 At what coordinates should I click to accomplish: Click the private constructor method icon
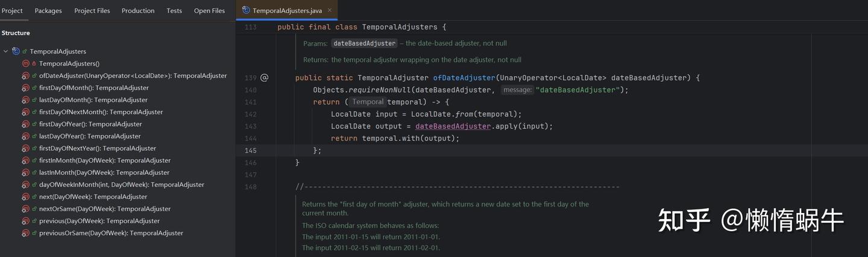[25, 64]
